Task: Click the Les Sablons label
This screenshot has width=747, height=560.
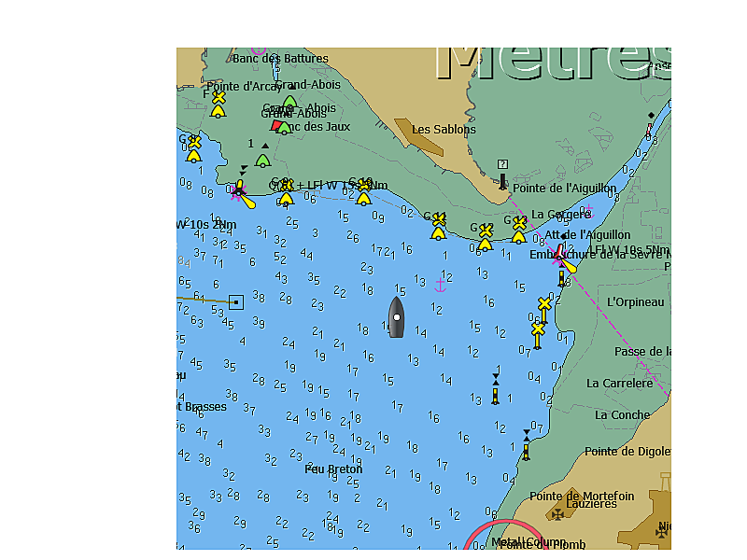Action: click(444, 130)
